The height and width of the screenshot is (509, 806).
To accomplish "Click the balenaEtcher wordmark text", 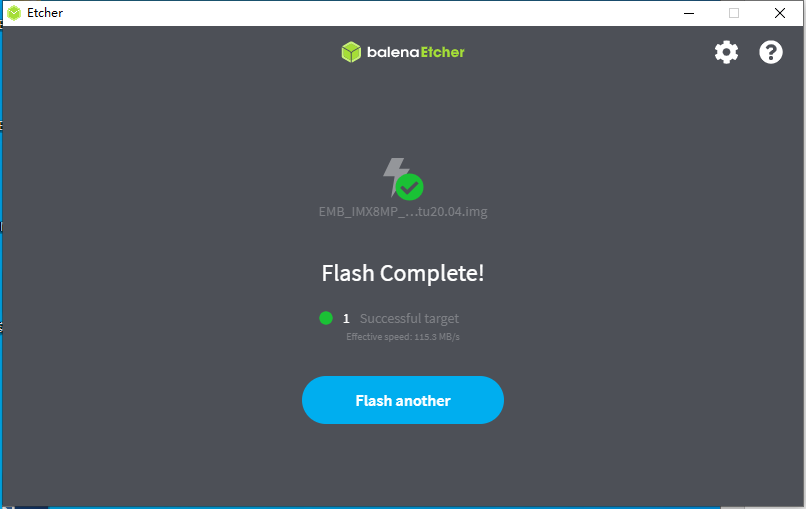I will [x=415, y=52].
